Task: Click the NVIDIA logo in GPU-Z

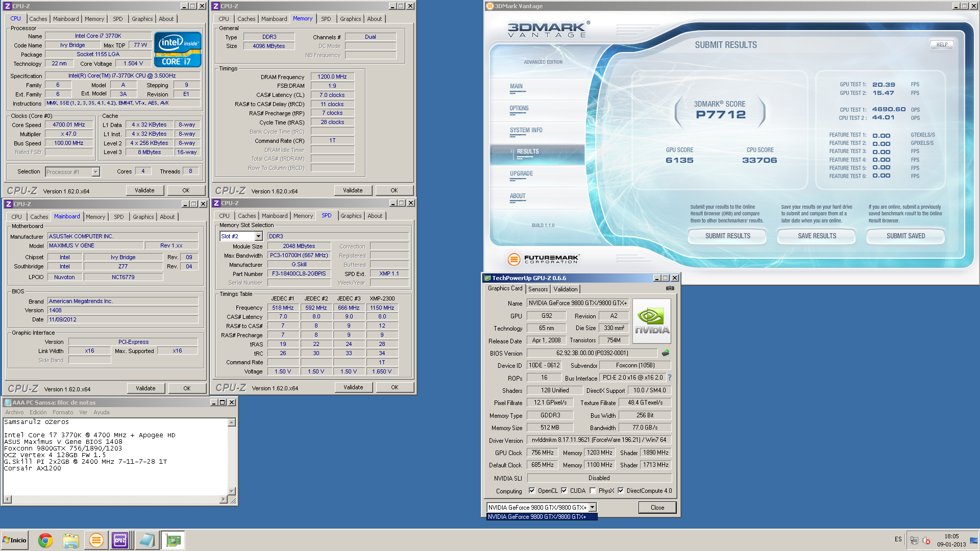Action: [x=652, y=321]
